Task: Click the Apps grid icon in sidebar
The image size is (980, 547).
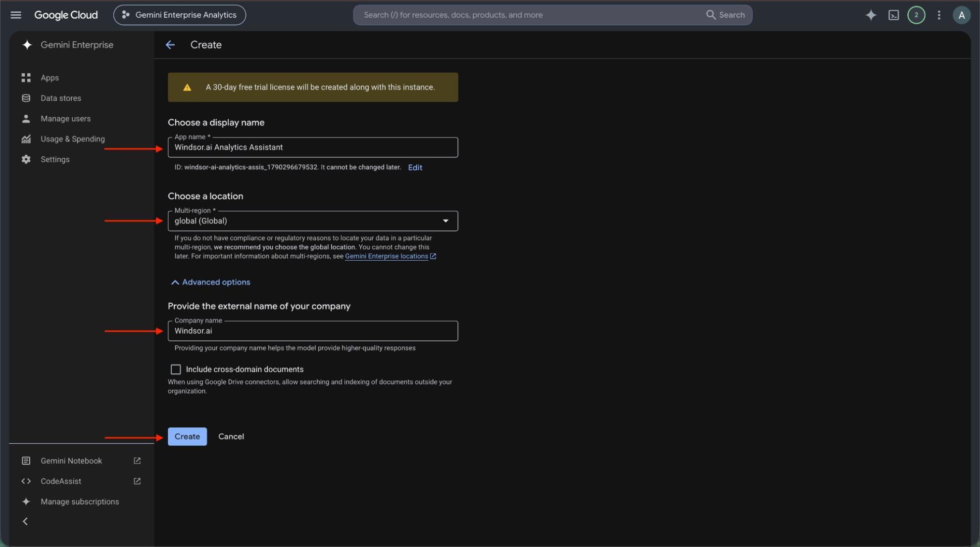Action: (26, 78)
